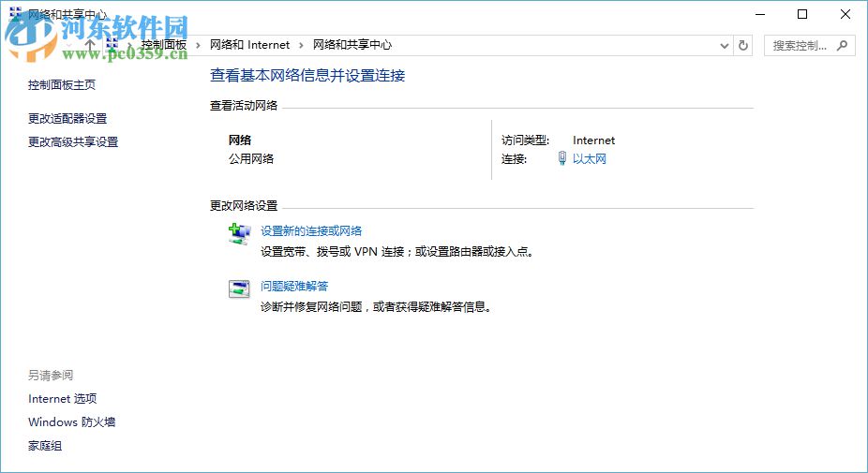Go to 网络和 Internet breadcrumb
Viewport: 868px width, 473px height.
[x=249, y=45]
